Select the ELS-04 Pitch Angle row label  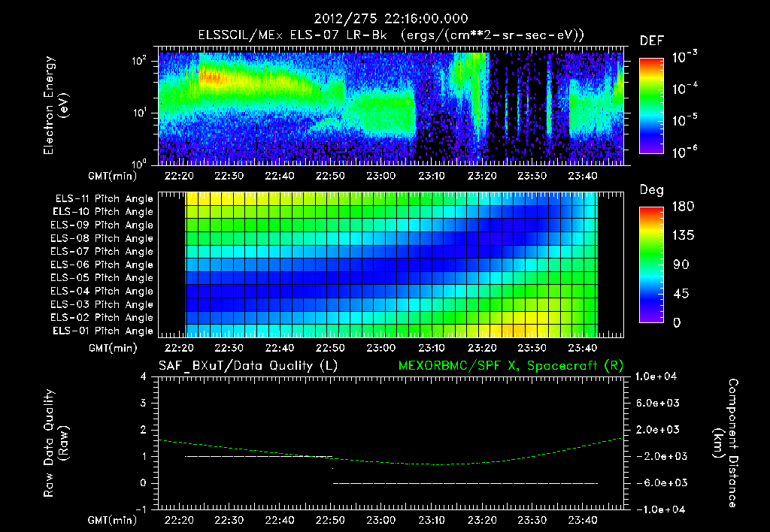(x=102, y=291)
